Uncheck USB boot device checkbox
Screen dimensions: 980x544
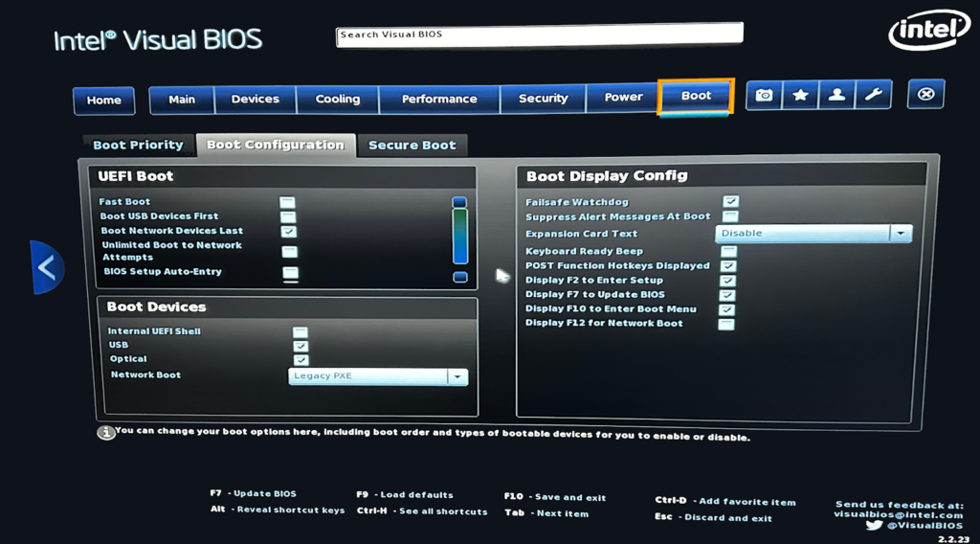coord(301,346)
